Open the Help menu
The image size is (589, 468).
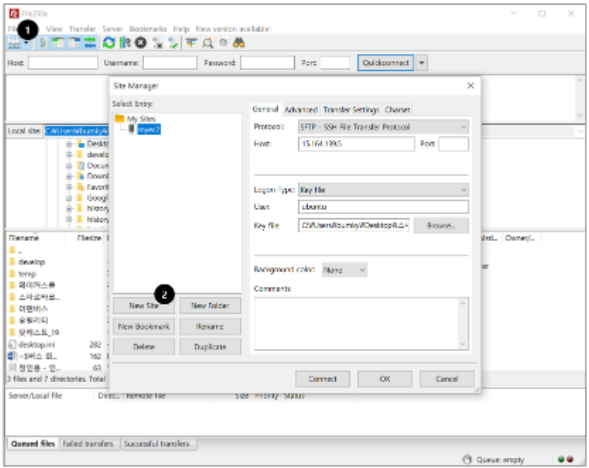coord(181,29)
